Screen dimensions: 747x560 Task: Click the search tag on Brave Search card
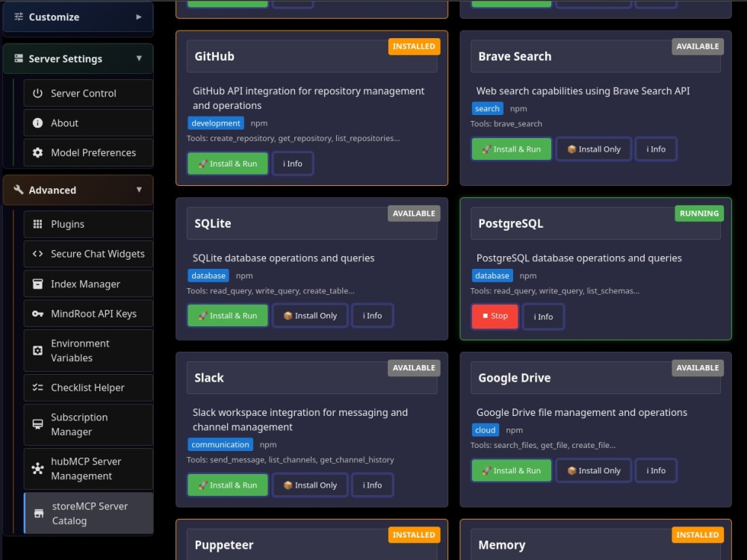[x=487, y=108]
